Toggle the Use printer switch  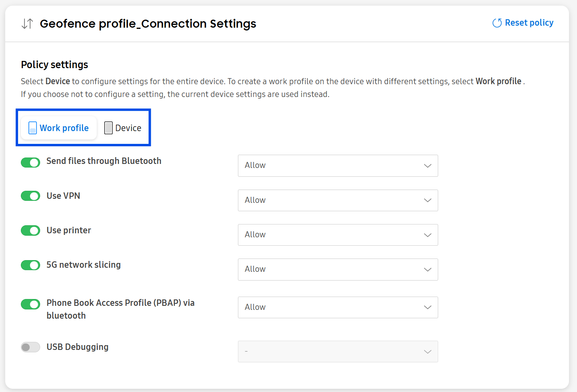coord(30,230)
